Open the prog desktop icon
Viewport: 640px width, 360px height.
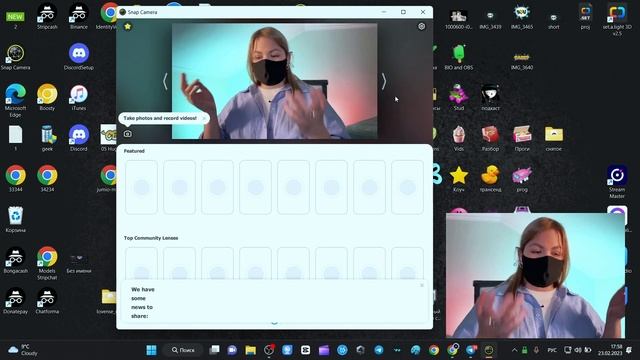click(x=522, y=179)
